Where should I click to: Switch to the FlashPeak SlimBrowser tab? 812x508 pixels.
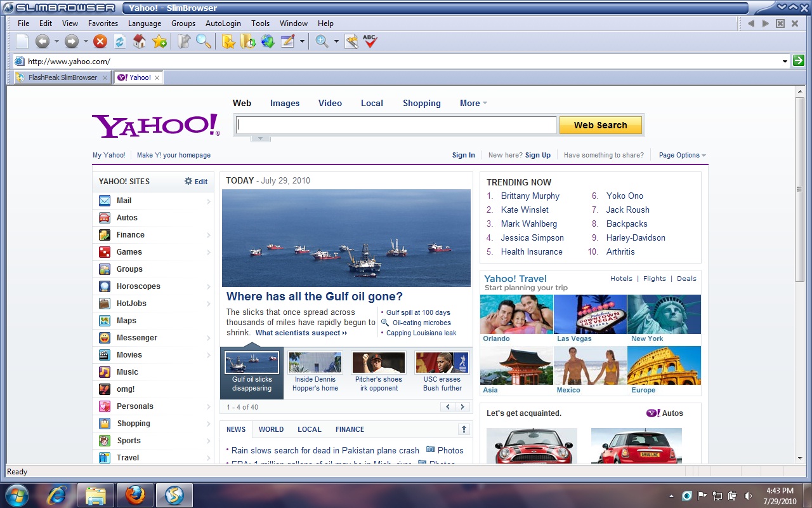tap(62, 77)
